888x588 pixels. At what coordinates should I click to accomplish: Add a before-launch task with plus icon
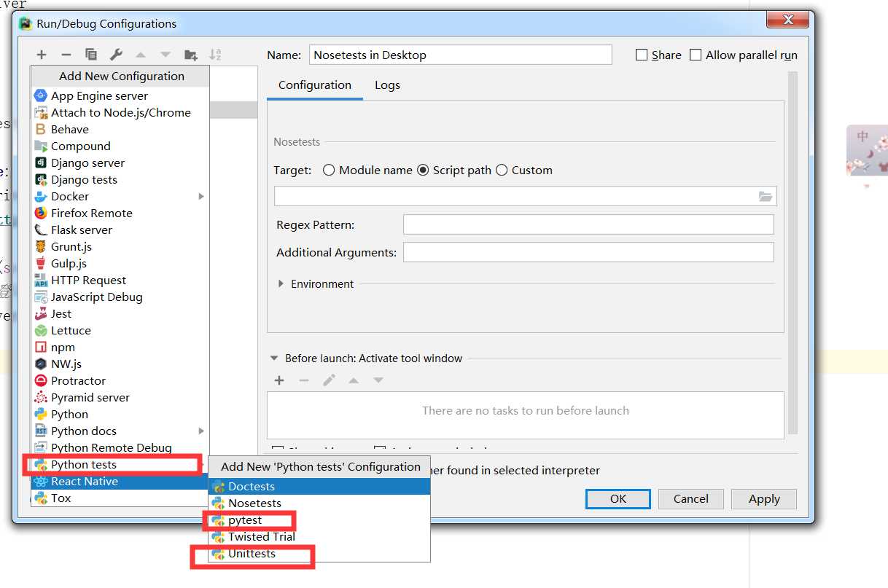click(x=279, y=380)
